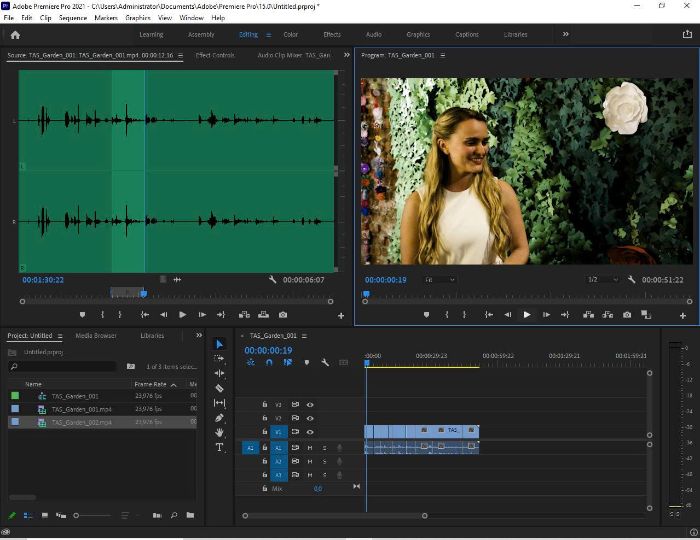
Task: Mute audio track A1
Action: point(310,448)
